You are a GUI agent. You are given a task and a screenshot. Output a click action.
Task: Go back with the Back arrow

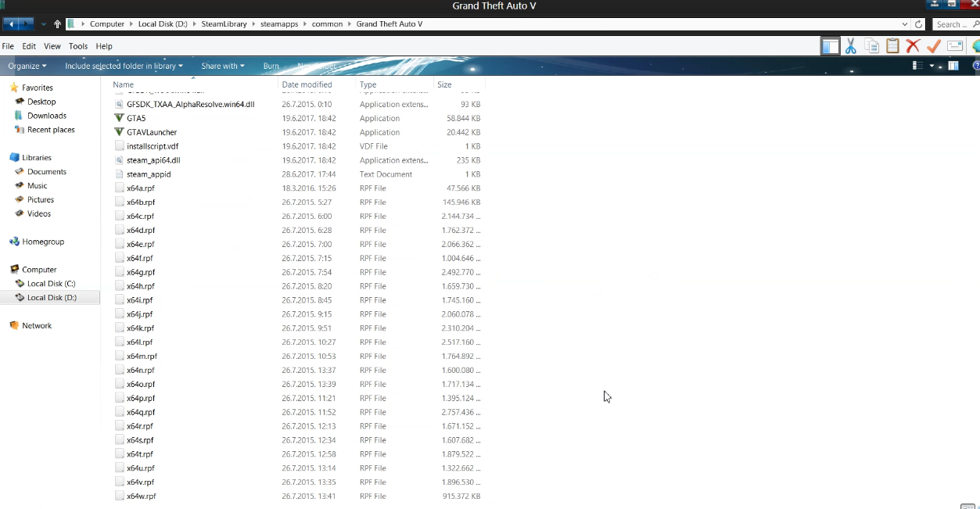pyautogui.click(x=13, y=24)
